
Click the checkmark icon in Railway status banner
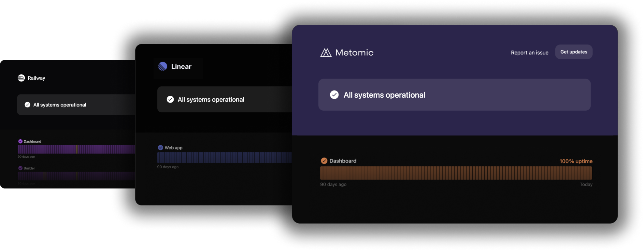pyautogui.click(x=27, y=105)
